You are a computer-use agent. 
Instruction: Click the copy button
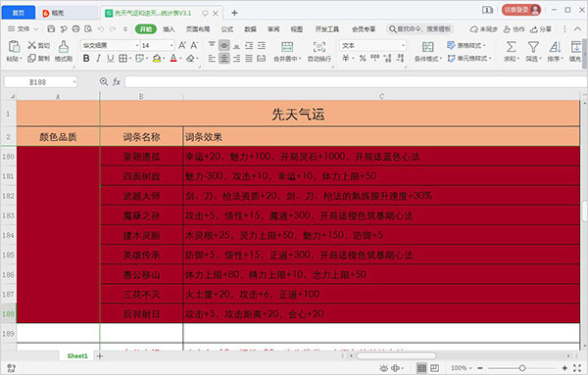(38, 58)
